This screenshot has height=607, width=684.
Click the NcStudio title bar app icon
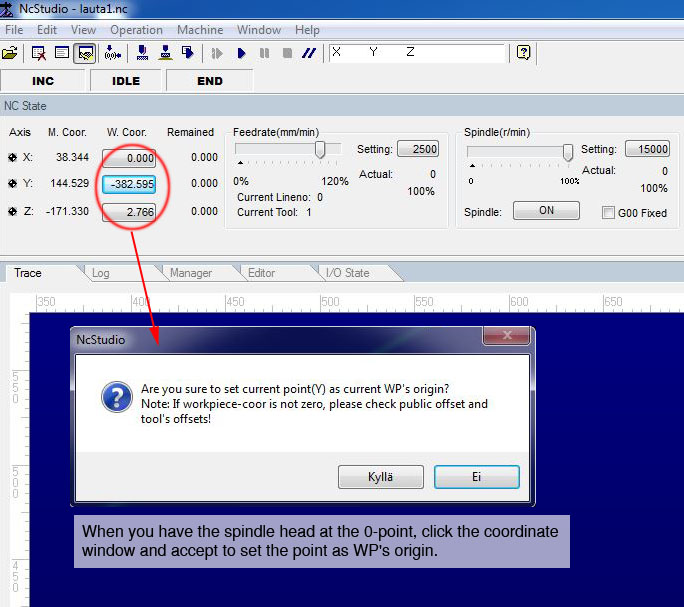[x=7, y=9]
